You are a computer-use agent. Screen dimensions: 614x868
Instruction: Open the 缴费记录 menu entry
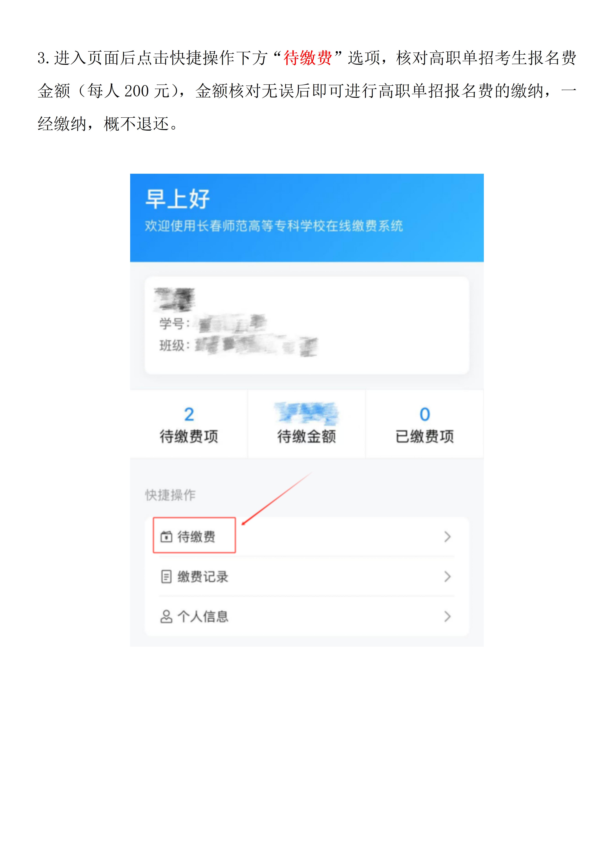pyautogui.click(x=307, y=577)
